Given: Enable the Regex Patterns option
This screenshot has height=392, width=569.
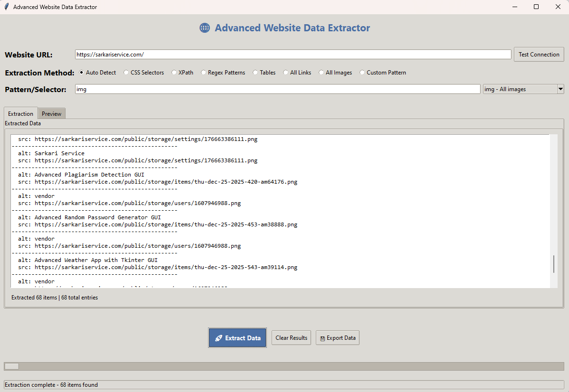Looking at the screenshot, I should click(x=204, y=73).
